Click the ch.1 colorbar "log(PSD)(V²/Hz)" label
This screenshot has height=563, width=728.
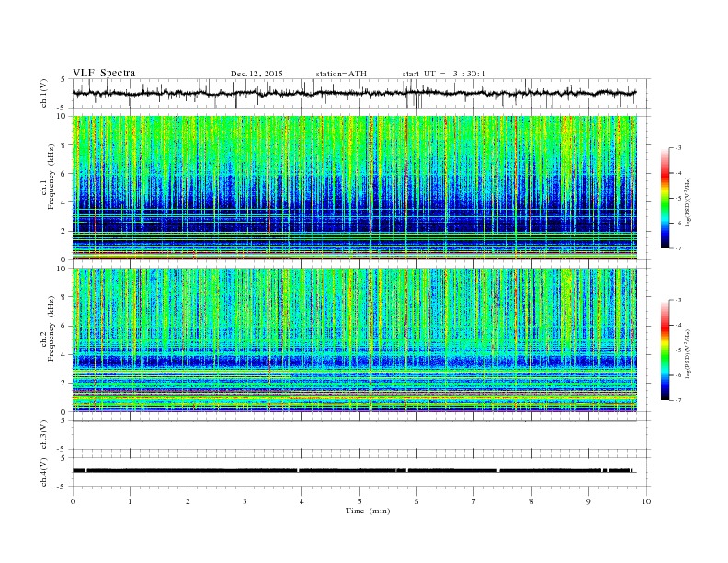(x=688, y=201)
